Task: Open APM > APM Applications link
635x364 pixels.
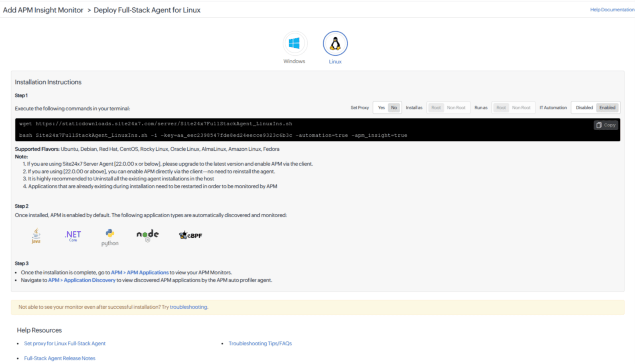Action: point(140,273)
